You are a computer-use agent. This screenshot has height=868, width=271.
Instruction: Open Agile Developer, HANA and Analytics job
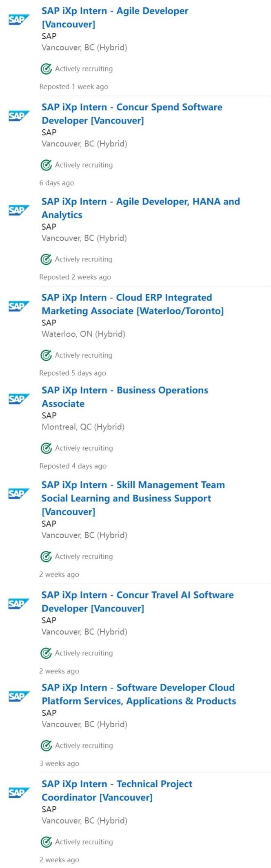(141, 208)
